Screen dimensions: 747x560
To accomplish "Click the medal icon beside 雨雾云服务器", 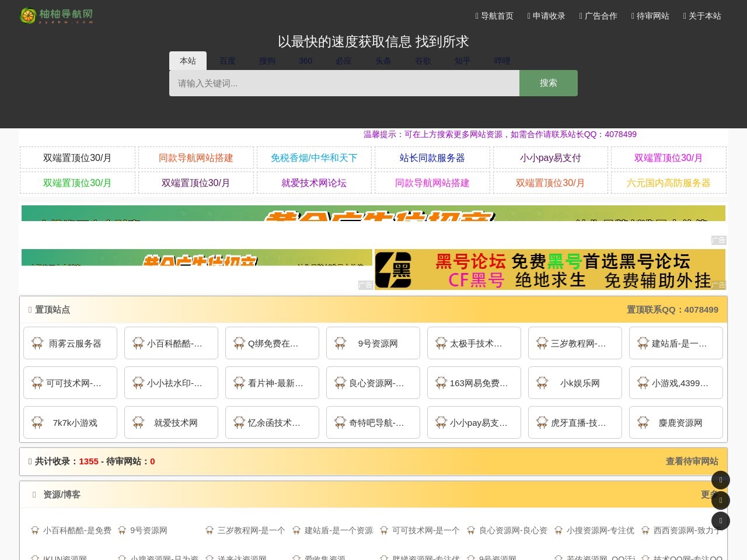I will 37,343.
